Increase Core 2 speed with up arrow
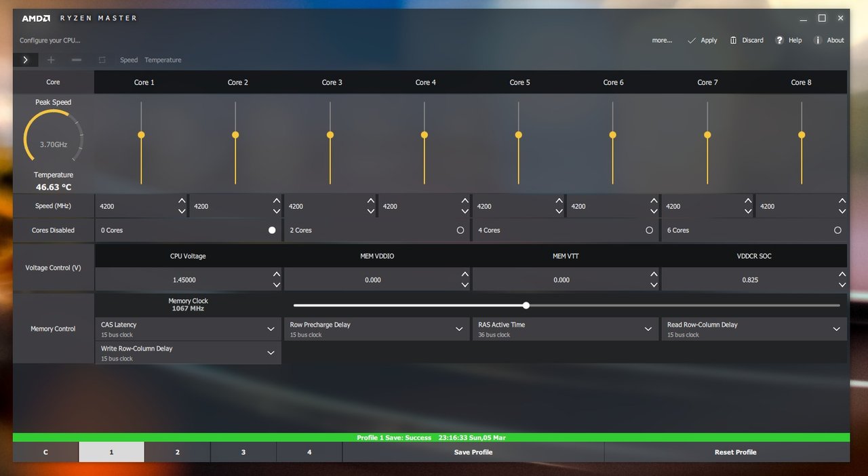The image size is (868, 476). (x=276, y=201)
